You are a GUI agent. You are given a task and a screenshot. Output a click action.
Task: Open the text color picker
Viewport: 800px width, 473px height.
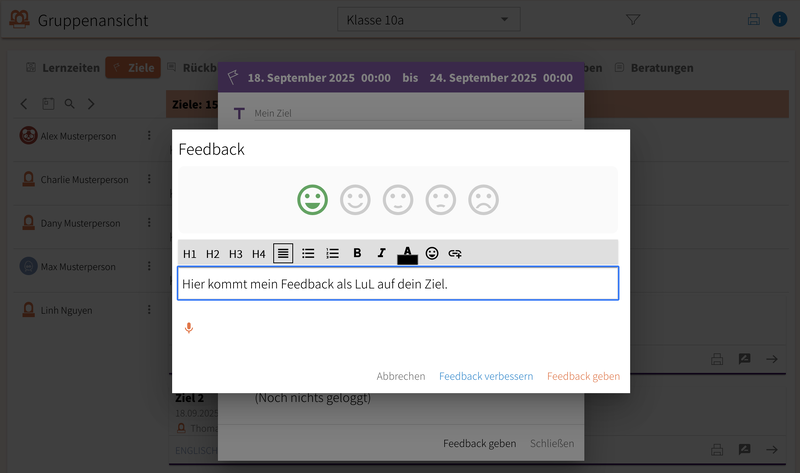407,254
